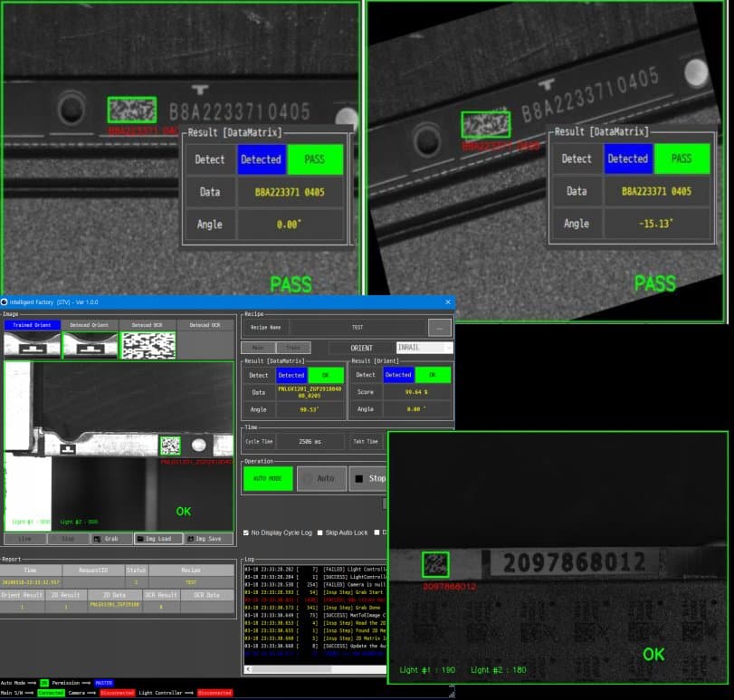This screenshot has width=734, height=700.
Task: Click the Angle value -15.13° in the top-right result
Action: click(656, 224)
